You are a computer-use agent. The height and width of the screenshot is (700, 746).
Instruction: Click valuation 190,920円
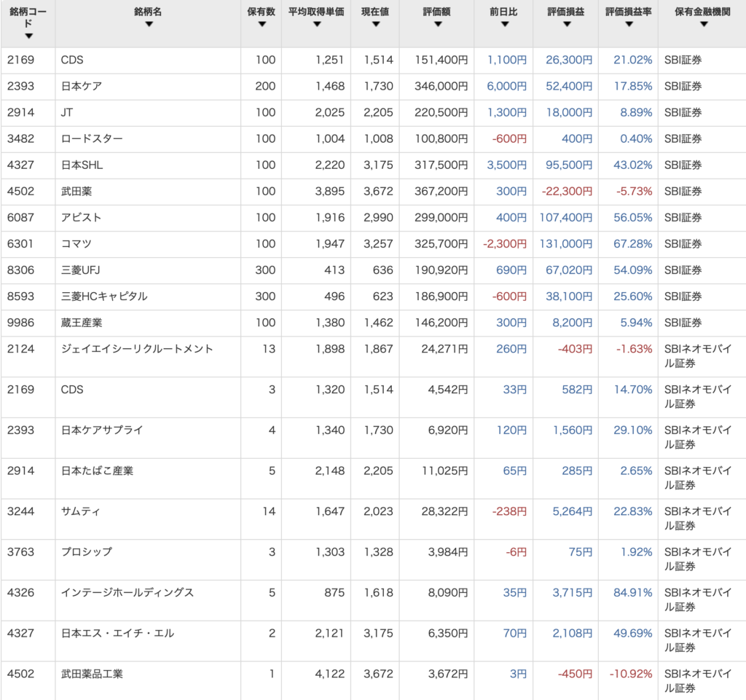pyautogui.click(x=441, y=270)
